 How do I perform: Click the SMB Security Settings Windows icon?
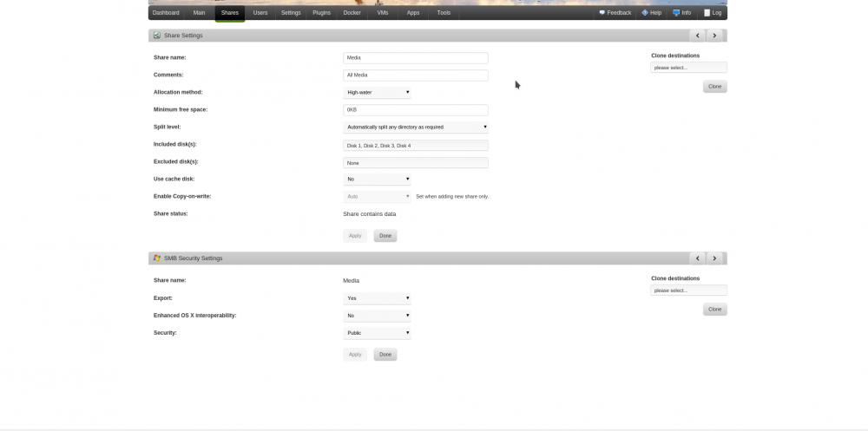coord(156,258)
